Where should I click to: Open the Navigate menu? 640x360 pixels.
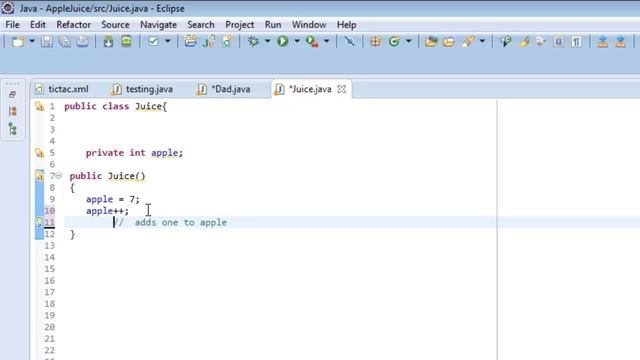pos(158,25)
